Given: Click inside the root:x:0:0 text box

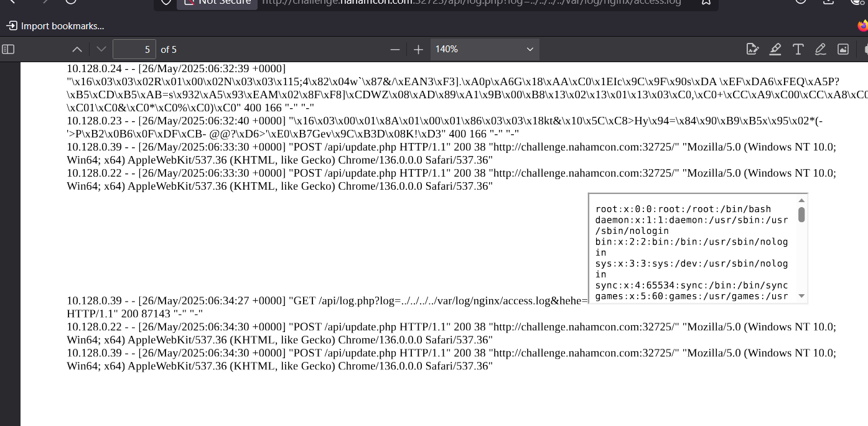Looking at the screenshot, I should (691, 249).
